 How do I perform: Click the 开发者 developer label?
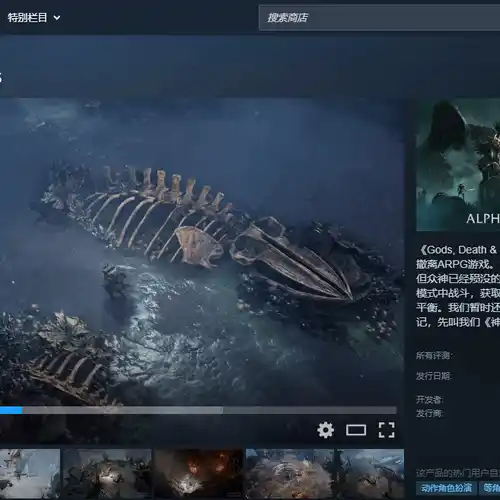(x=429, y=399)
